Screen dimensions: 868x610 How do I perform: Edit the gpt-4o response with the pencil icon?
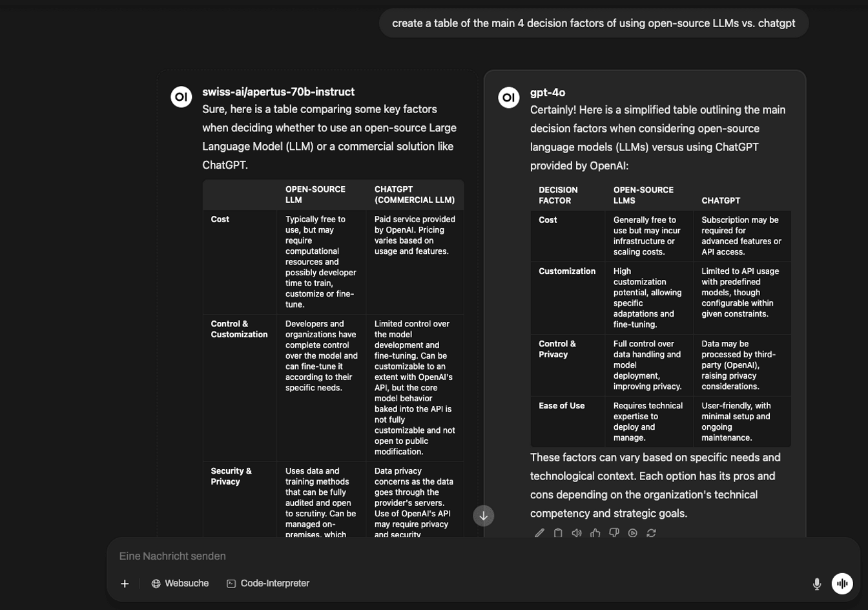540,533
